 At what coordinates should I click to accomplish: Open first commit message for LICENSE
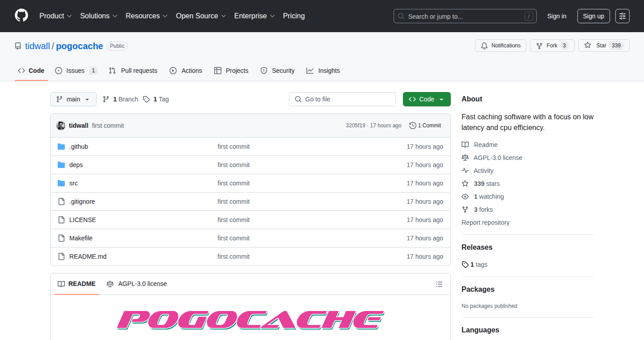[233, 220]
